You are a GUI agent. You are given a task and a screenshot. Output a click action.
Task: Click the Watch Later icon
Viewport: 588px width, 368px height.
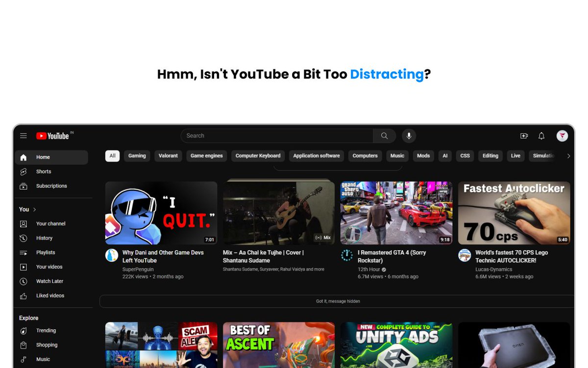pyautogui.click(x=24, y=281)
